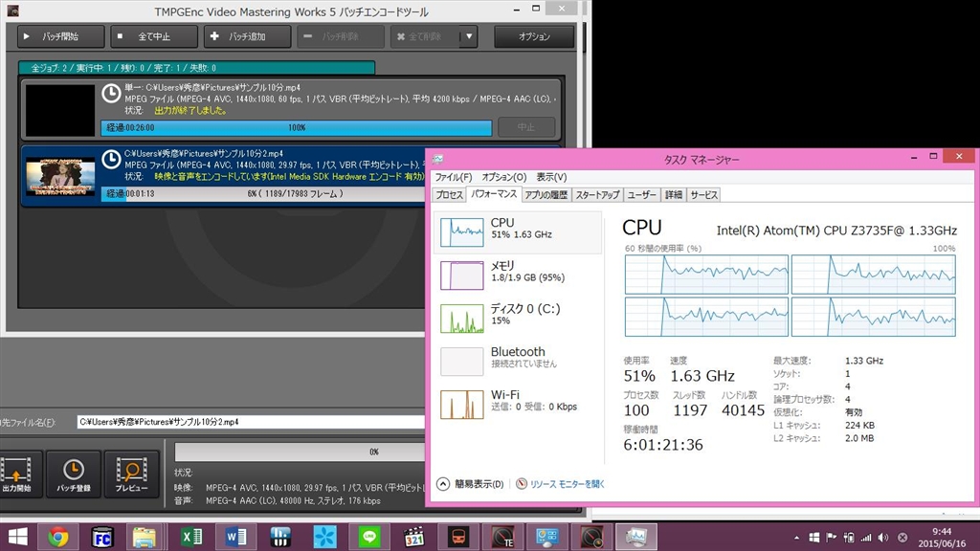This screenshot has width=980, height=551.
Task: Click the 6% progress bar of the second job
Action: 263,193
